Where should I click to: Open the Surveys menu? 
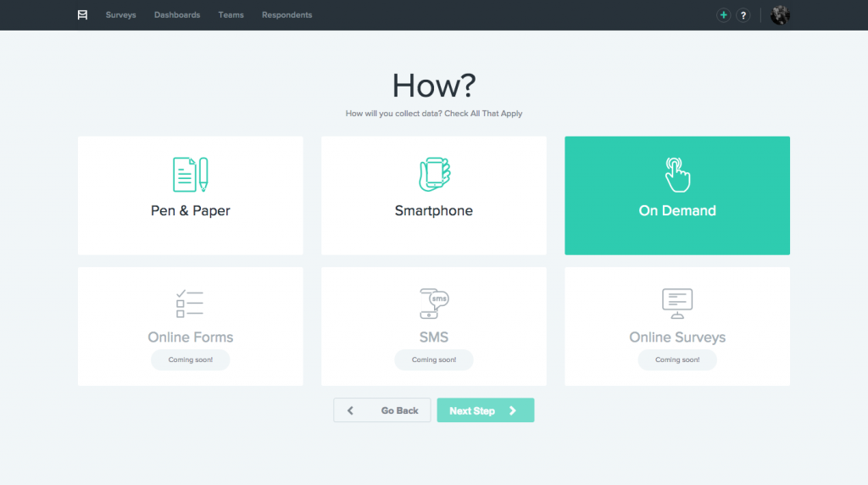pos(120,15)
